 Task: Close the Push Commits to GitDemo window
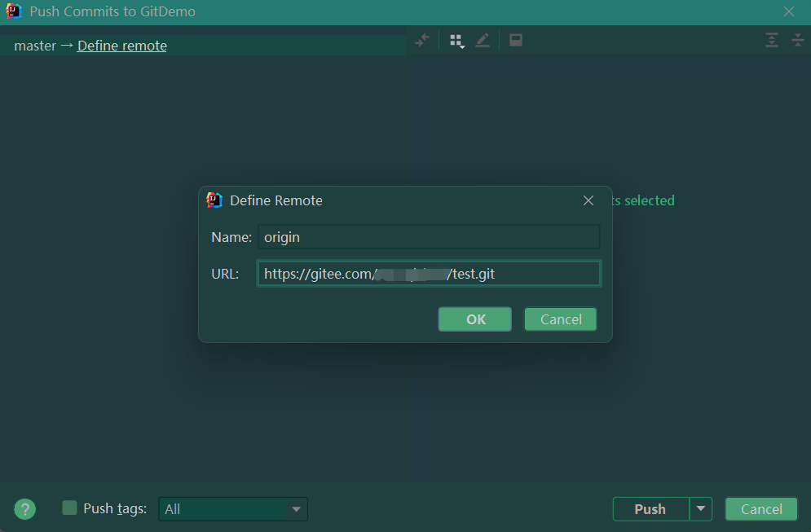click(x=789, y=11)
